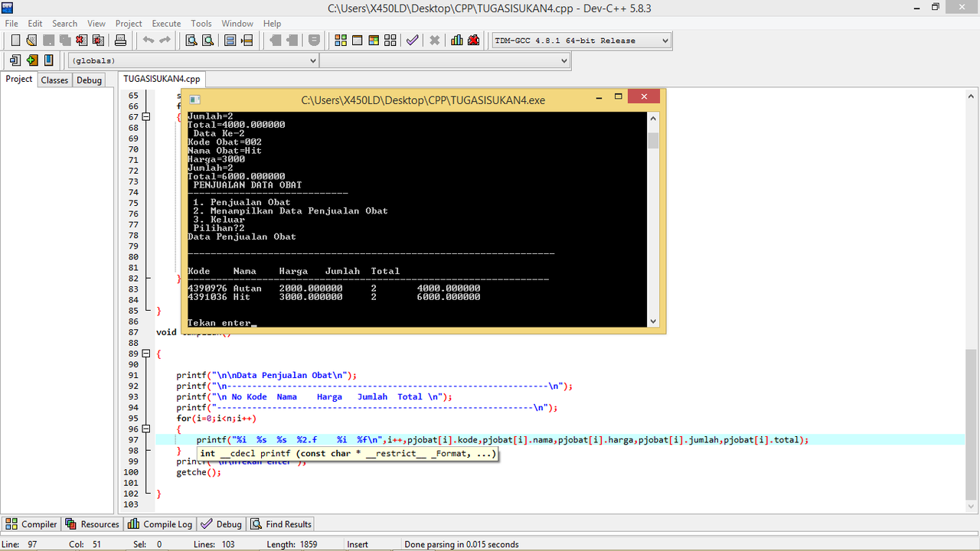Open the Project menu

(x=129, y=23)
